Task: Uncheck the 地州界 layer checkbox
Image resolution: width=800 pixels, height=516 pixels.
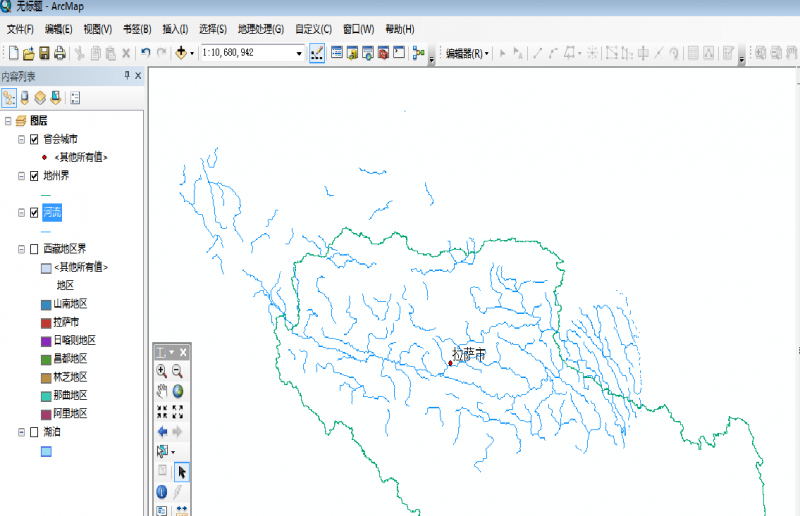Action: 34,176
